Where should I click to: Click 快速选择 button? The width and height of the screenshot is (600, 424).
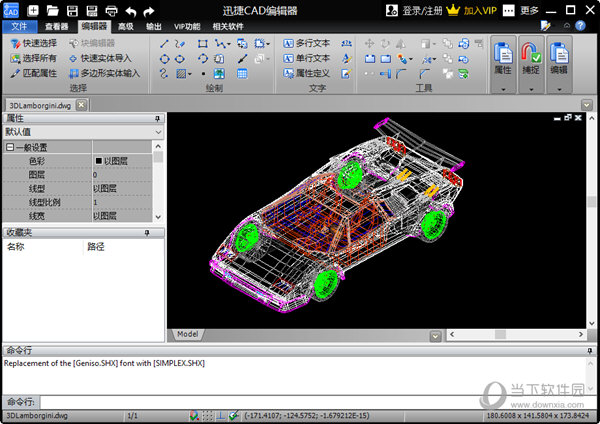click(34, 44)
